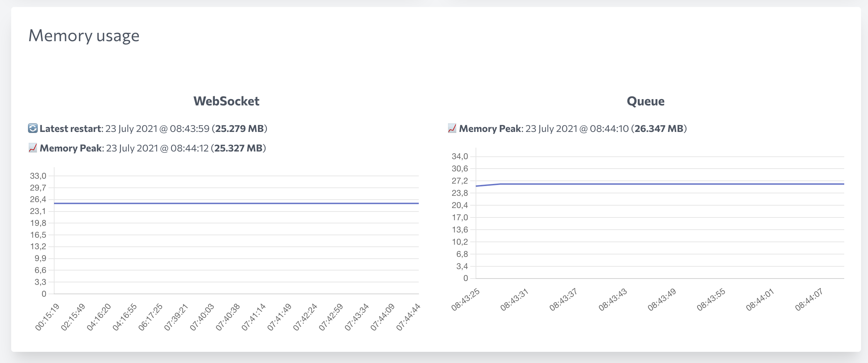Screen dimensions: 868x363
Task: Click the 08:44:01 axis label
Action: click(760, 299)
